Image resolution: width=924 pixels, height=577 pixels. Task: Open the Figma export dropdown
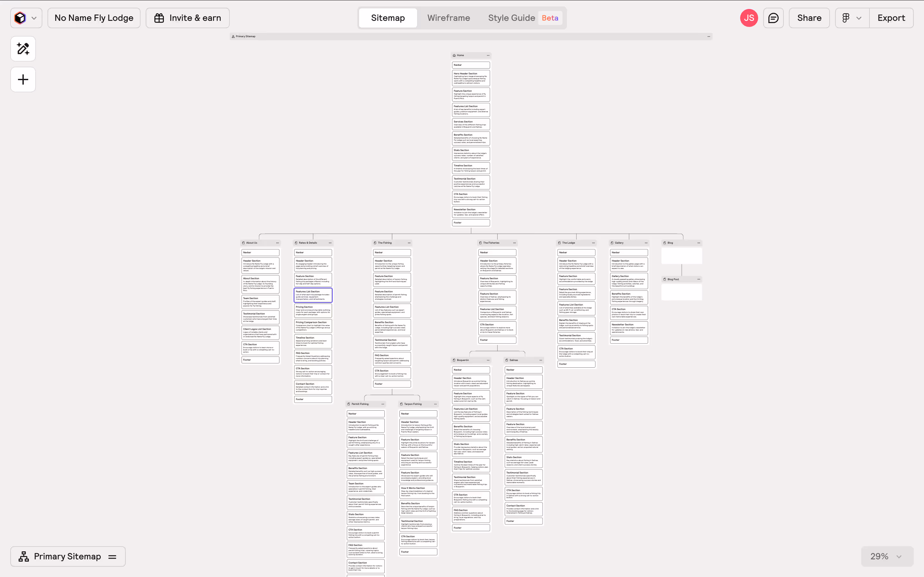tap(852, 18)
